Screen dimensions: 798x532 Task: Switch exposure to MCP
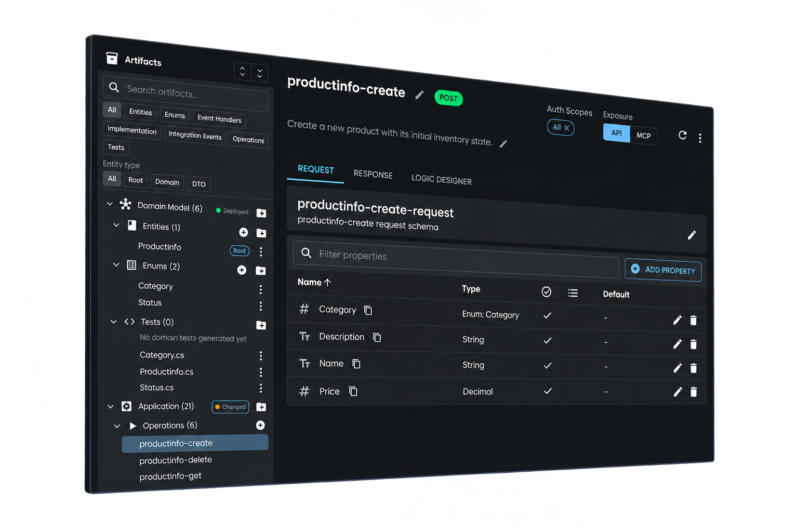[644, 136]
